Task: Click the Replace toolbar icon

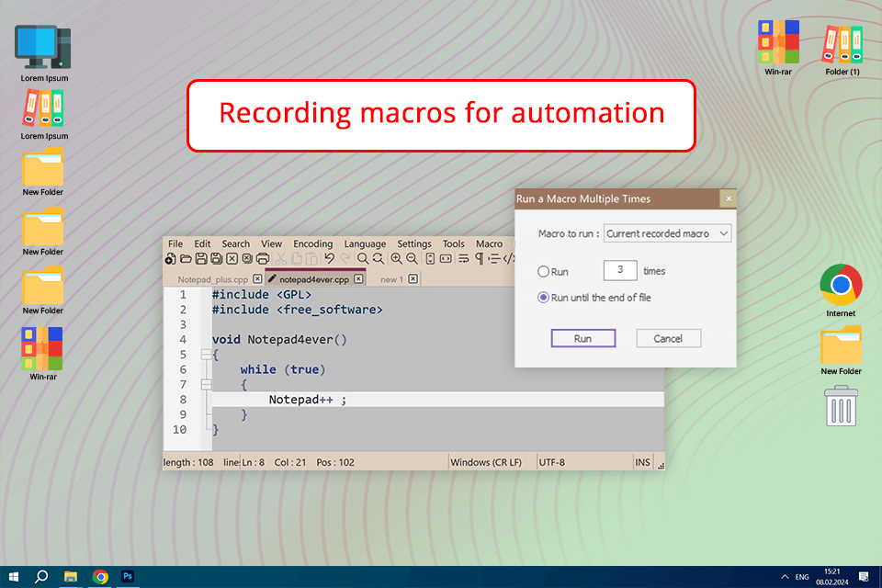Action: [378, 259]
